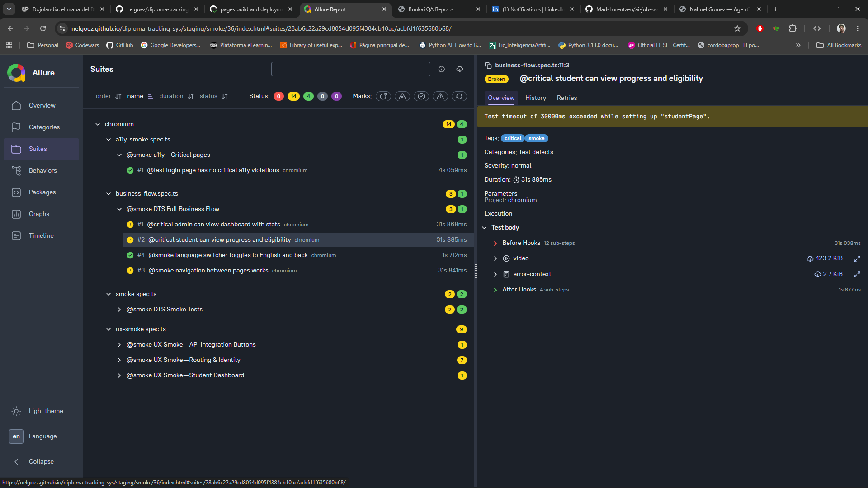868x488 pixels.
Task: Switch to LinkedIn Notifications browser tab
Action: click(533, 9)
